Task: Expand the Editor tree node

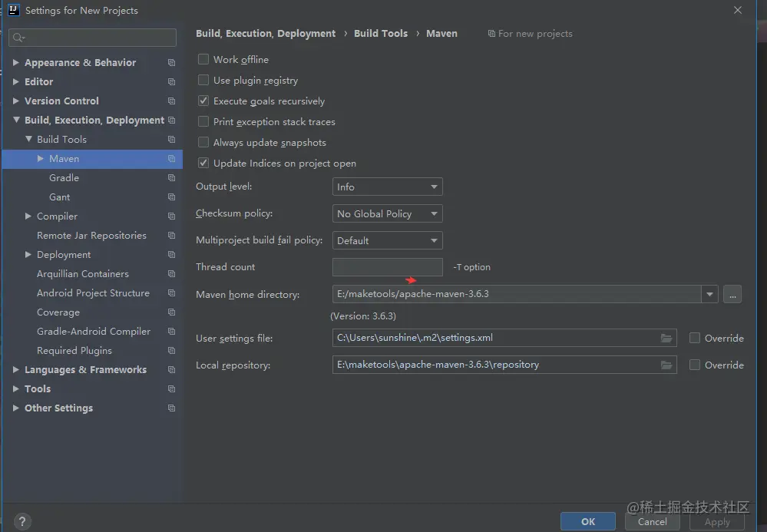Action: (x=15, y=81)
